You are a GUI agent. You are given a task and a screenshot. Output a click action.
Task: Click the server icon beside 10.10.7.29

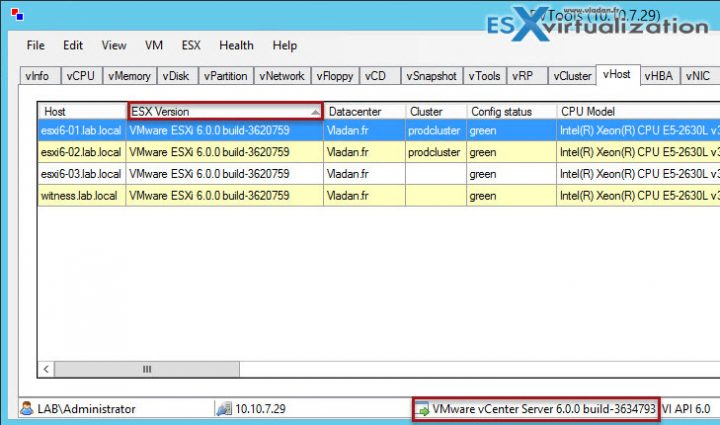[x=224, y=408]
